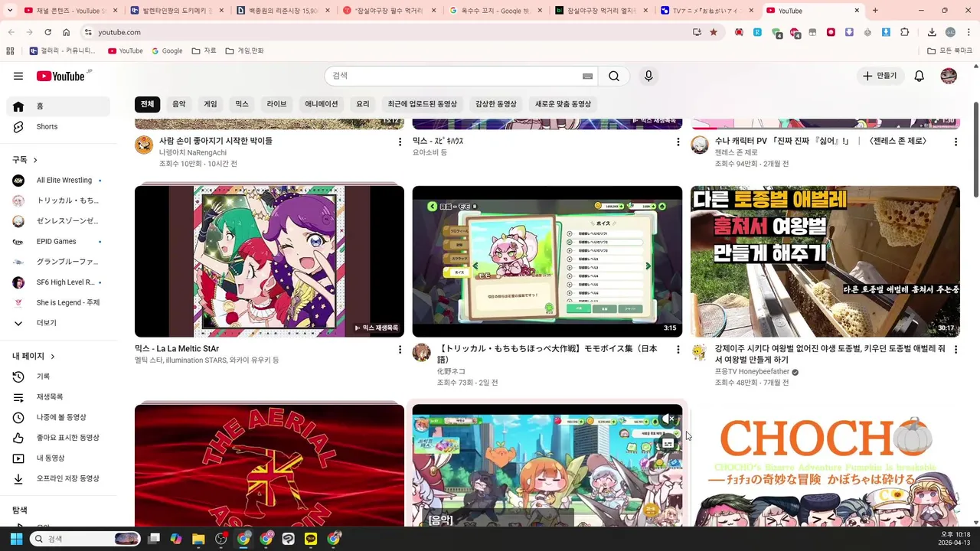
Task: Open a new Chrome tab
Action: point(875,11)
